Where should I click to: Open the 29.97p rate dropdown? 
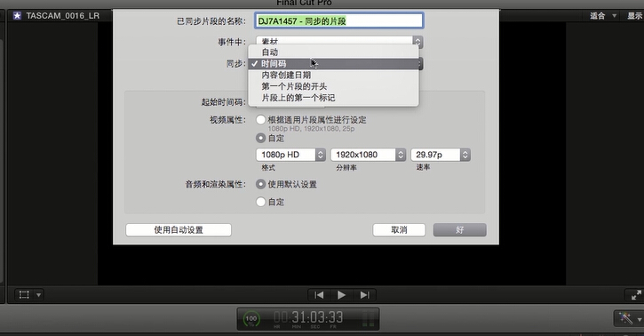pyautogui.click(x=441, y=155)
